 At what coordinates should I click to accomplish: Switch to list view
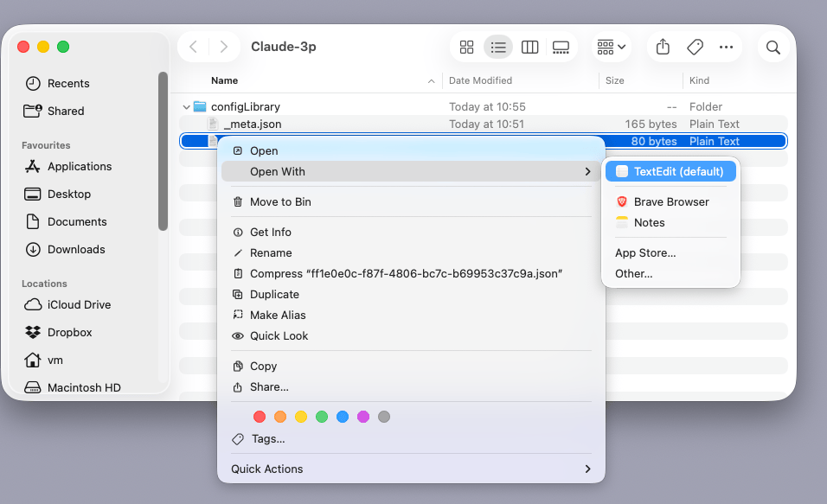[498, 47]
